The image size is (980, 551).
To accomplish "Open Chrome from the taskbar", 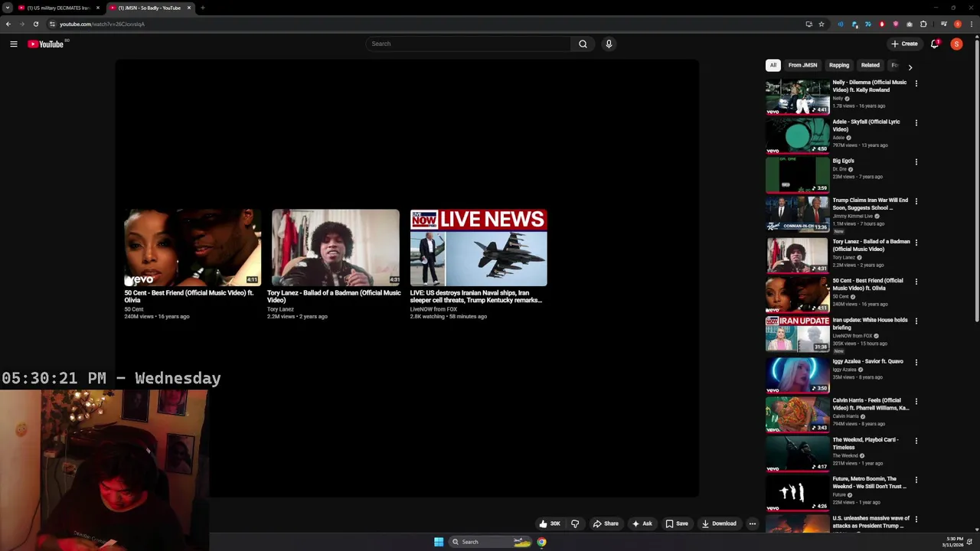I will pos(541,542).
